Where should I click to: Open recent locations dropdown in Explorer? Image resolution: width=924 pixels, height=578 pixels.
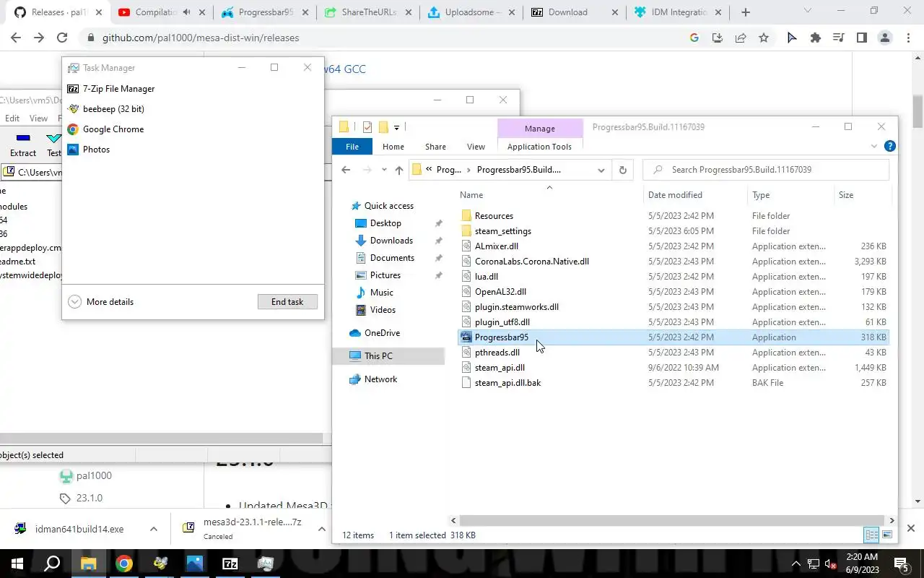pos(383,170)
